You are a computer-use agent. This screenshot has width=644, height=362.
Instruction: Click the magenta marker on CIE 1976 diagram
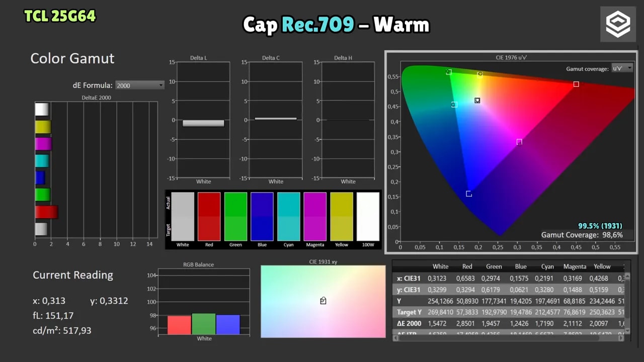(x=519, y=142)
